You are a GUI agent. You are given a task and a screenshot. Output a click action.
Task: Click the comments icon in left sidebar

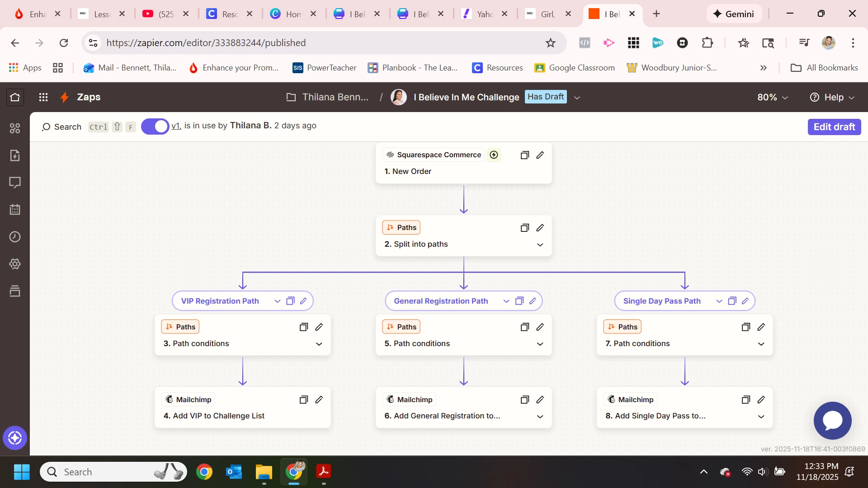point(15,183)
